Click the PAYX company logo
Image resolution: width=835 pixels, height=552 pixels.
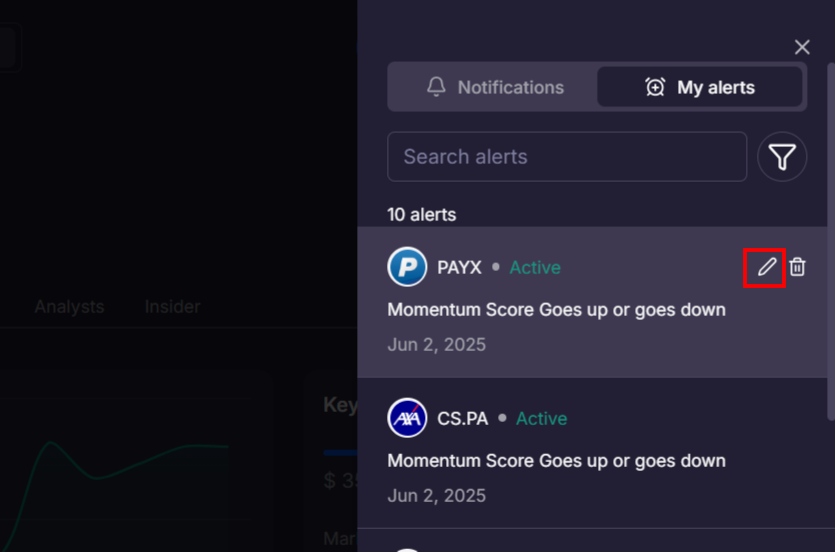point(407,267)
